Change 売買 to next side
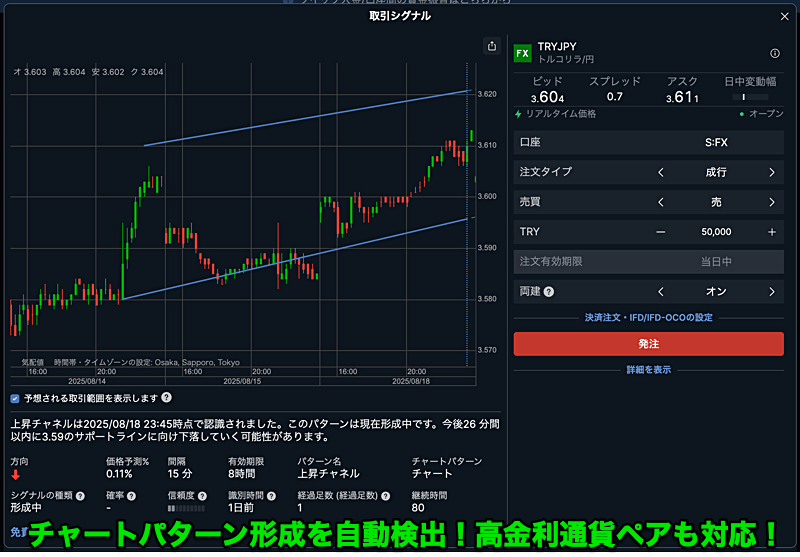This screenshot has width=800, height=557. [x=771, y=202]
